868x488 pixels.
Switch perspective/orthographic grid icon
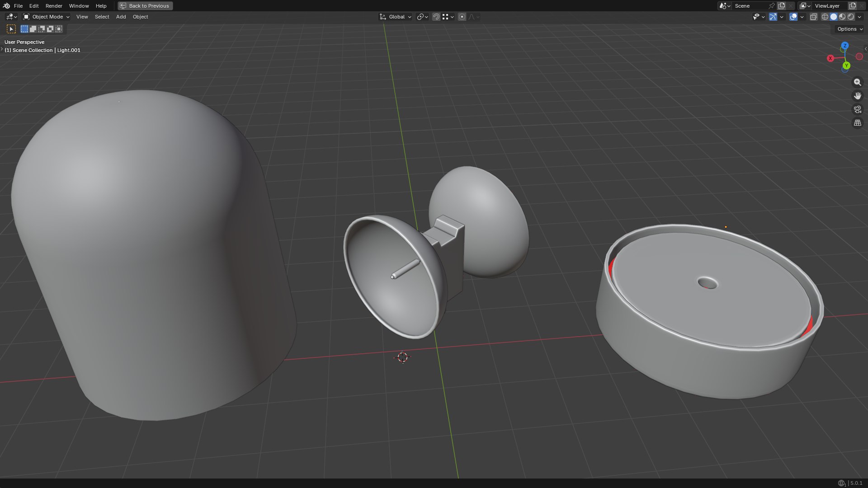pyautogui.click(x=857, y=123)
